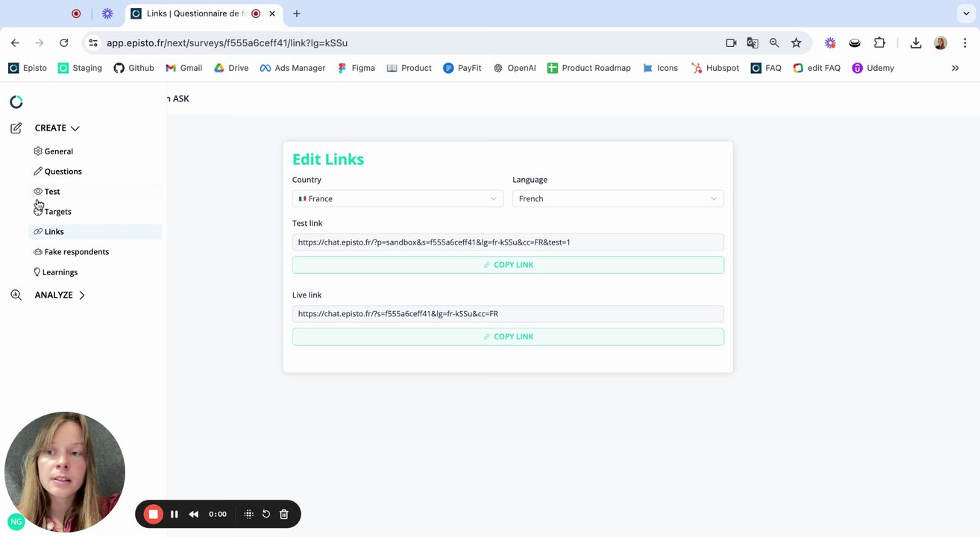
Task: Expand the ANALYZE section chevron
Action: [82, 295]
